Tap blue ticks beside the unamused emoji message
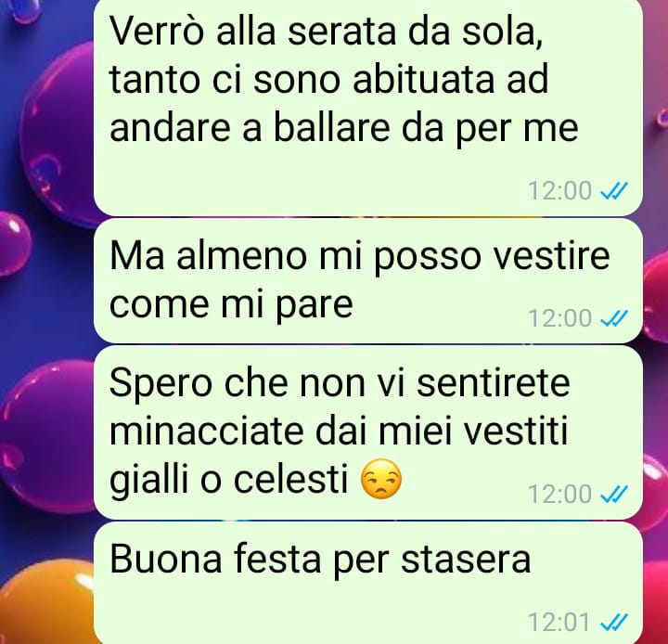Screen dimensions: 668x644 614,494
